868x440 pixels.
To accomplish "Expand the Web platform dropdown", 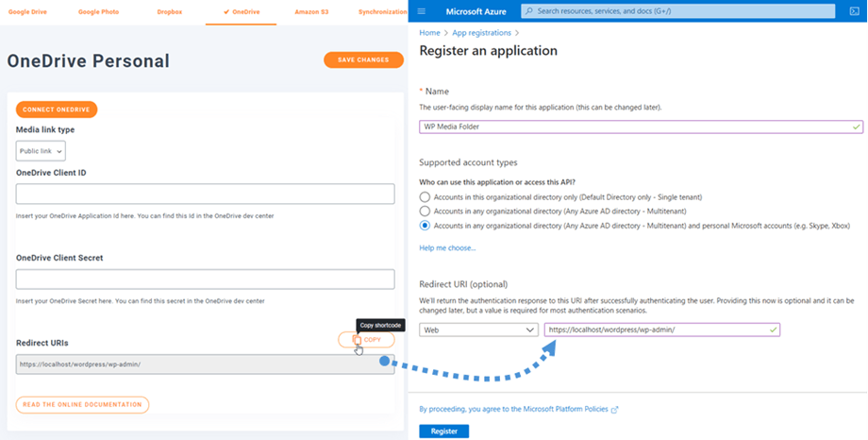I will 478,330.
